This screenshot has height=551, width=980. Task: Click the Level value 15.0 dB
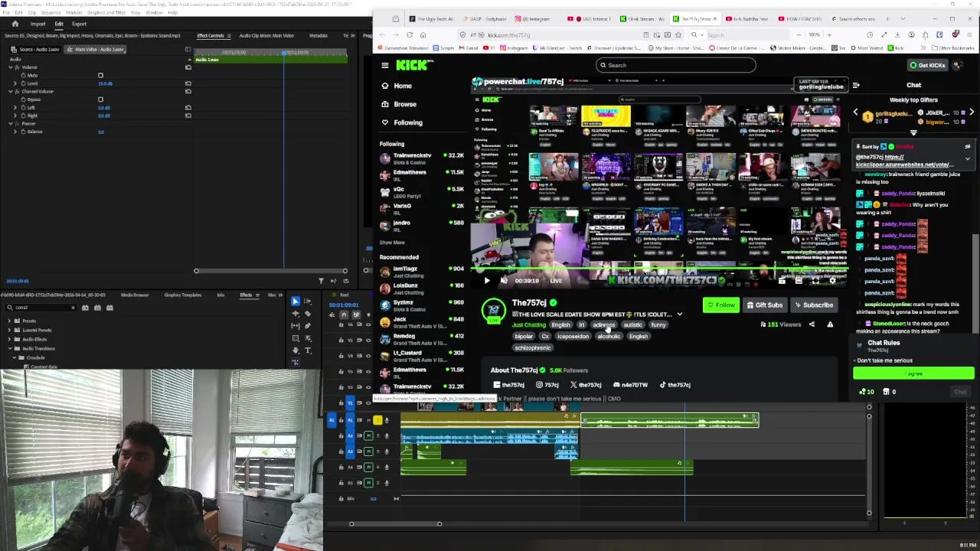tap(105, 83)
